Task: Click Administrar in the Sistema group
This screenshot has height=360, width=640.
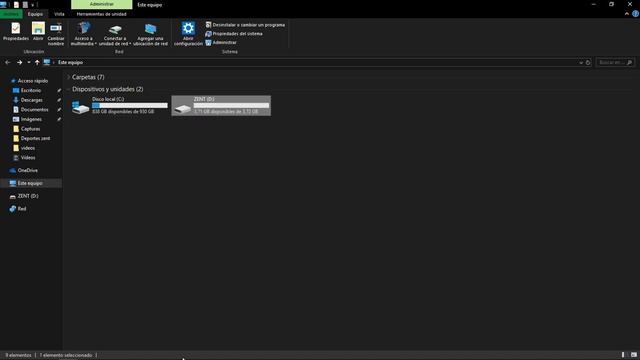Action: tap(221, 42)
